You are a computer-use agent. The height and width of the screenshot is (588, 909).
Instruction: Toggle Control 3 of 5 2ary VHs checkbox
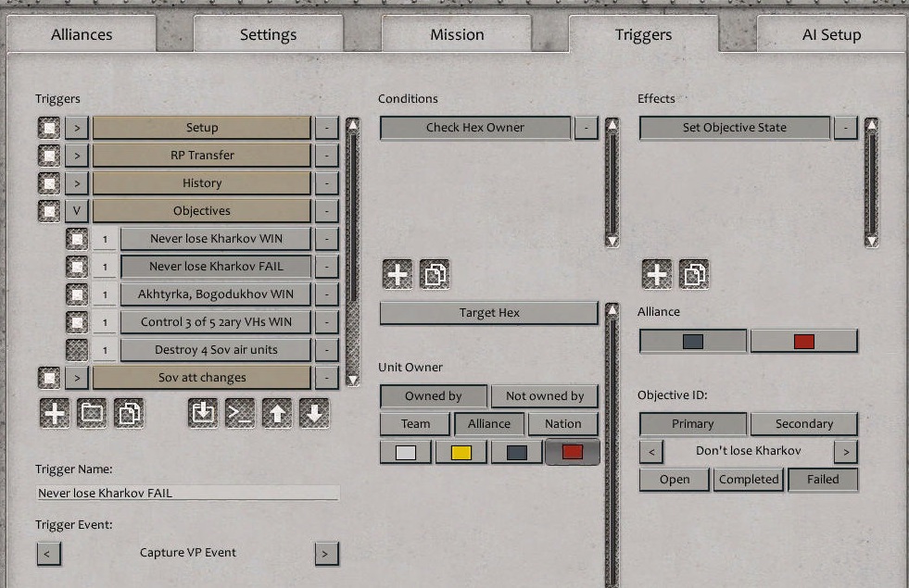click(x=77, y=322)
